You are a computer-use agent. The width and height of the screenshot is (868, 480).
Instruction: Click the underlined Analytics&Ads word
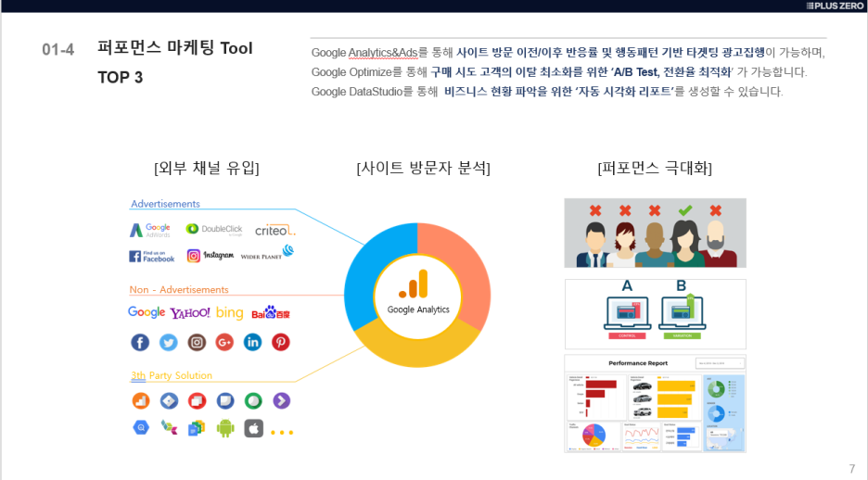click(382, 53)
